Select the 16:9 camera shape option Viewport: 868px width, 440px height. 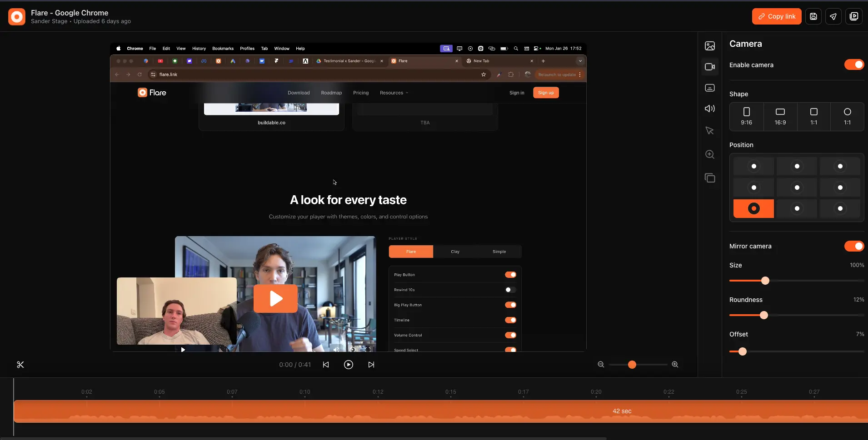[780, 116]
